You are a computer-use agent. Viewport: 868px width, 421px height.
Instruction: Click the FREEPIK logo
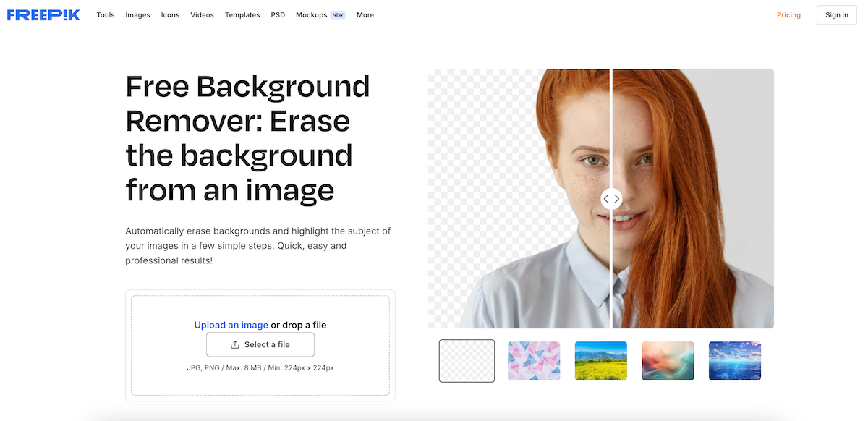43,14
